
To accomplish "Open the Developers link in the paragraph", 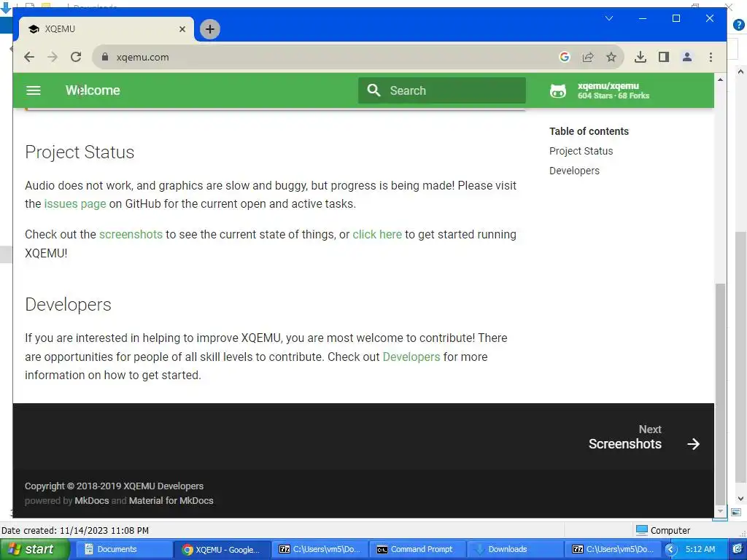I will click(x=411, y=357).
